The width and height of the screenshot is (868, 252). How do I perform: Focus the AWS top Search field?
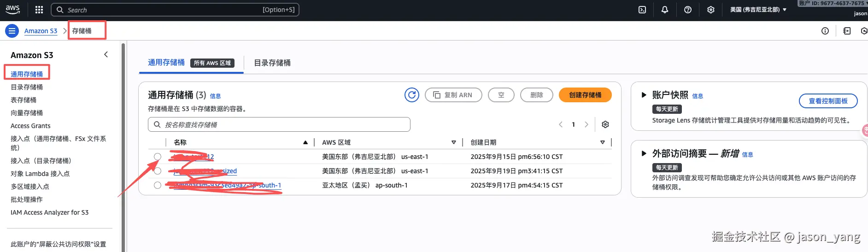[175, 10]
